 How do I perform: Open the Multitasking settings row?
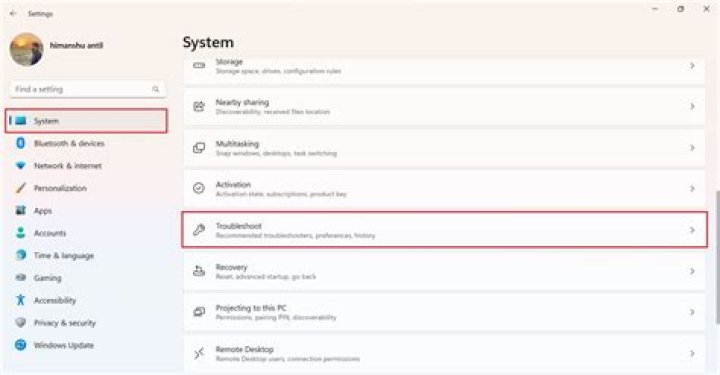[444, 148]
